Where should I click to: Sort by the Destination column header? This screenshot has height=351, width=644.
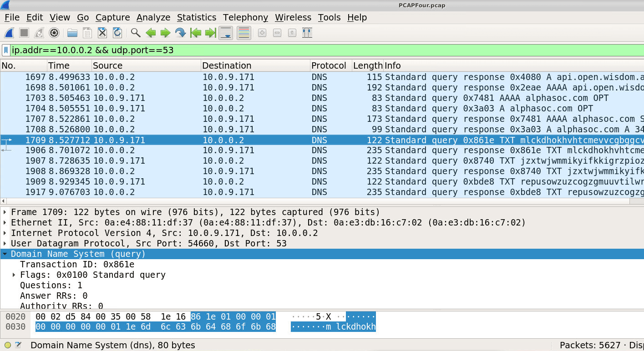[x=255, y=65]
